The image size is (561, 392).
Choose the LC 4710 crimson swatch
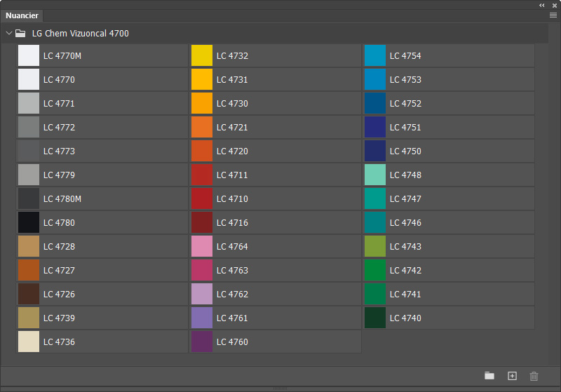pos(202,198)
